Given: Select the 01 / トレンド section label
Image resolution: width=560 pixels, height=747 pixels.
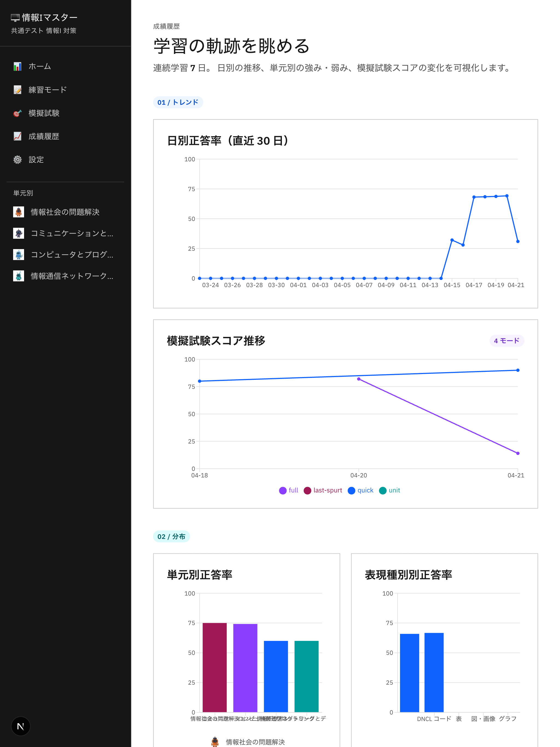Looking at the screenshot, I should click(178, 102).
